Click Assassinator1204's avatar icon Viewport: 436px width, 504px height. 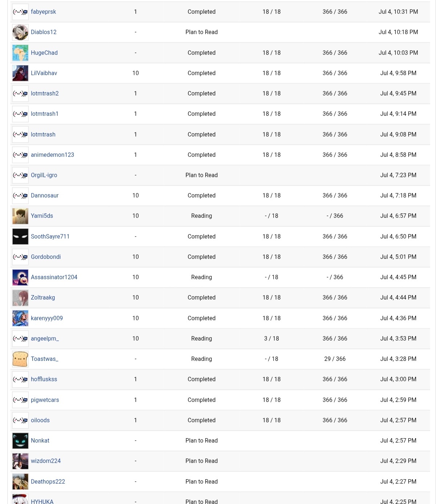pos(20,277)
